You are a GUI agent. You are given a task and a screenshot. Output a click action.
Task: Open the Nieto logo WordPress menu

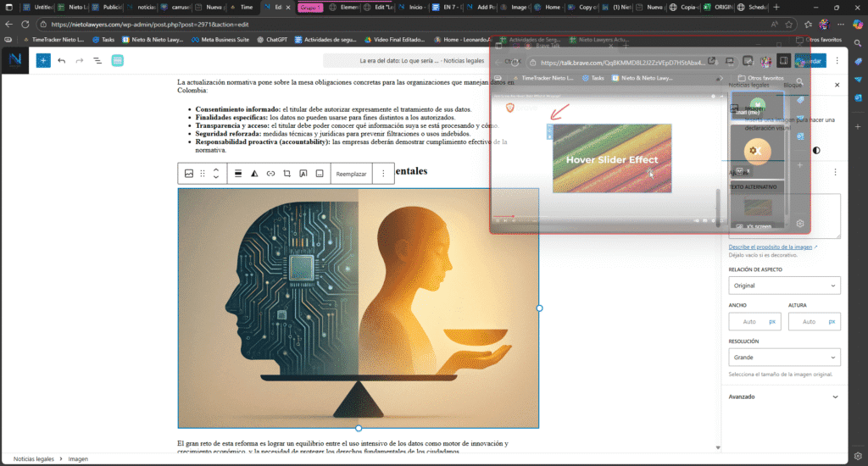pyautogui.click(x=15, y=60)
